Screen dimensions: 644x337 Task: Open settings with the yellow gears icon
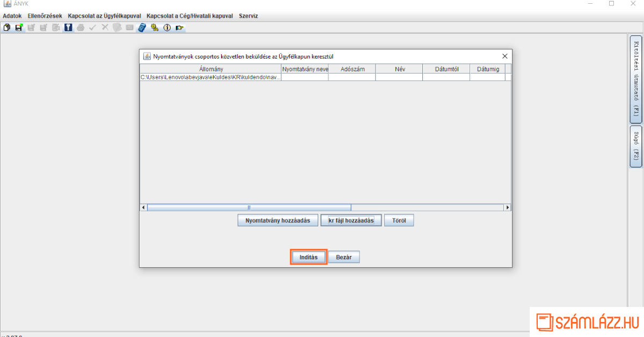click(155, 27)
